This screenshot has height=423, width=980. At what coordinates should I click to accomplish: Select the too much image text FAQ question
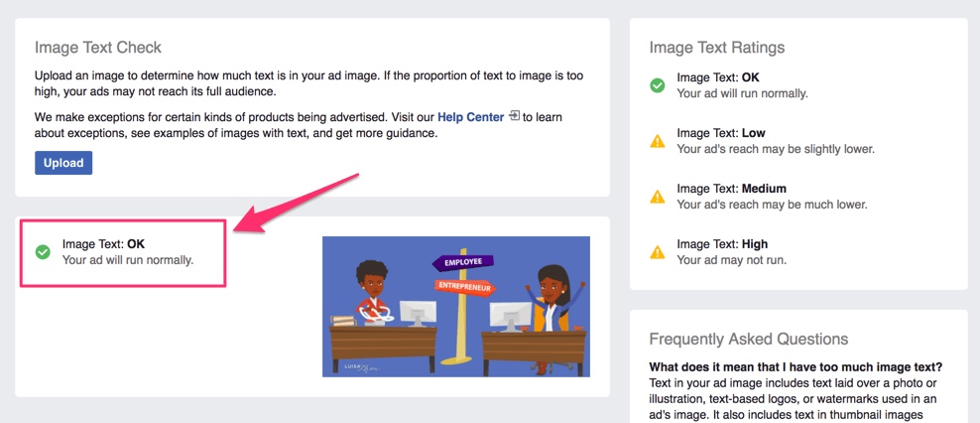pos(796,367)
